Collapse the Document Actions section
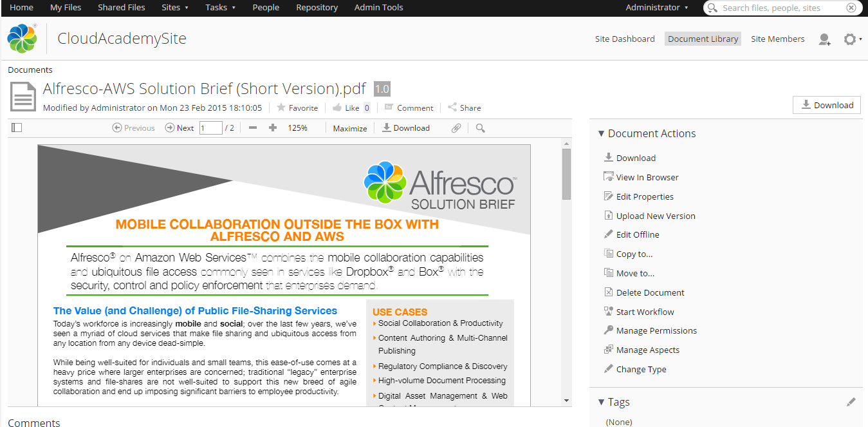The width and height of the screenshot is (868, 427). tap(601, 133)
